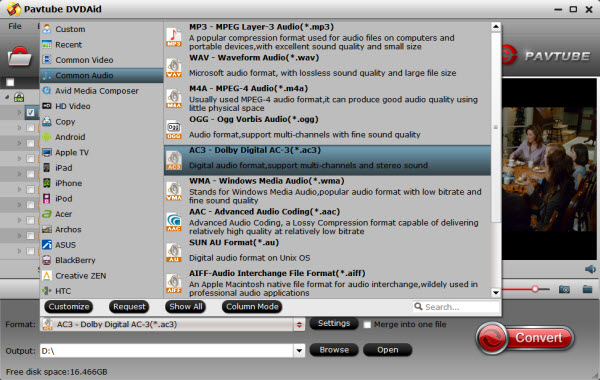
Task: Select the MP3 format icon
Action: click(174, 37)
